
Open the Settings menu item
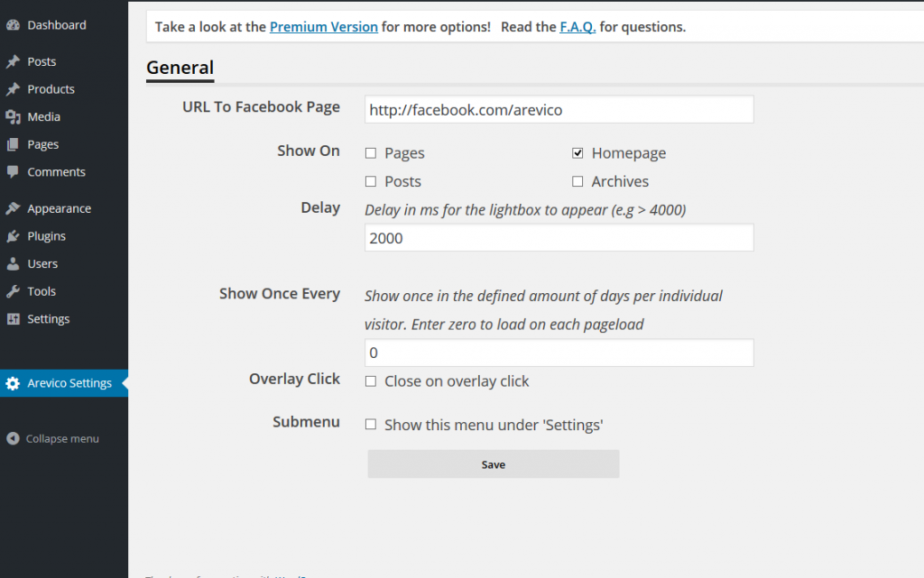tap(49, 319)
